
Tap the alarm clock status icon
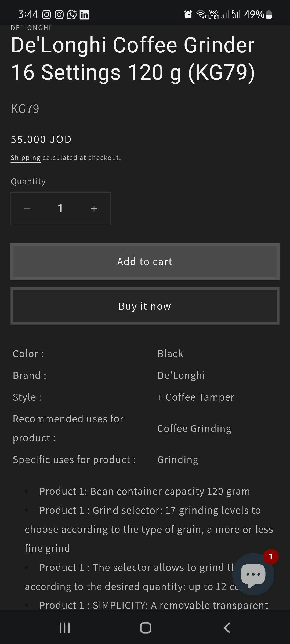coord(188,14)
